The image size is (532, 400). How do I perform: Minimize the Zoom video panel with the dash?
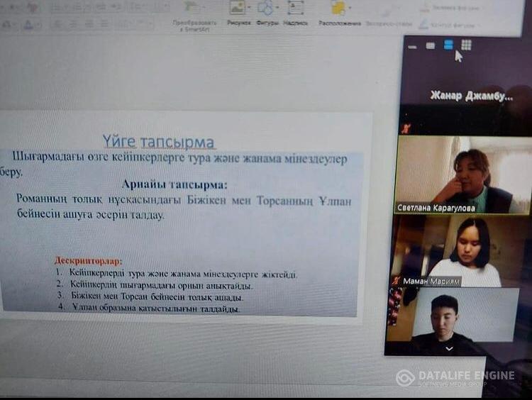coord(412,46)
